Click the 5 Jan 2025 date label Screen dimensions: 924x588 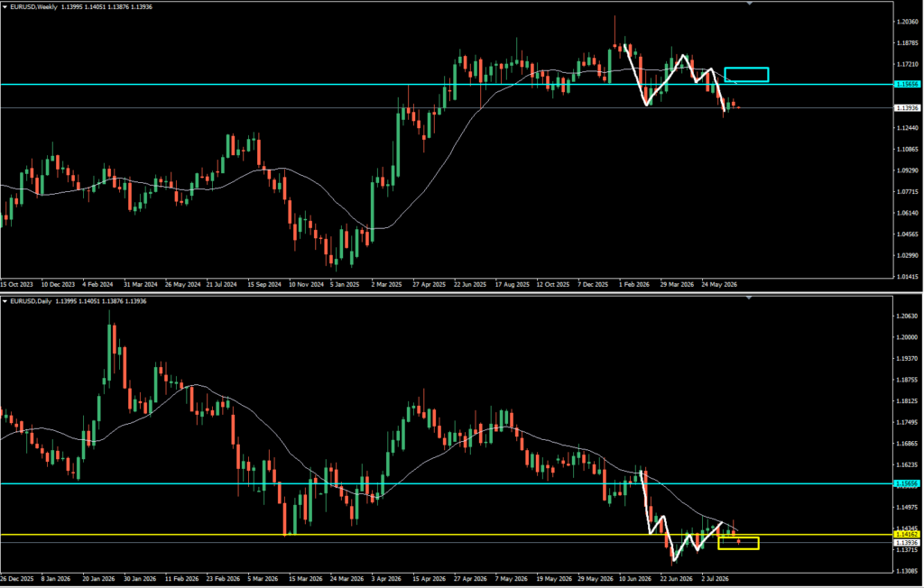[x=345, y=284]
